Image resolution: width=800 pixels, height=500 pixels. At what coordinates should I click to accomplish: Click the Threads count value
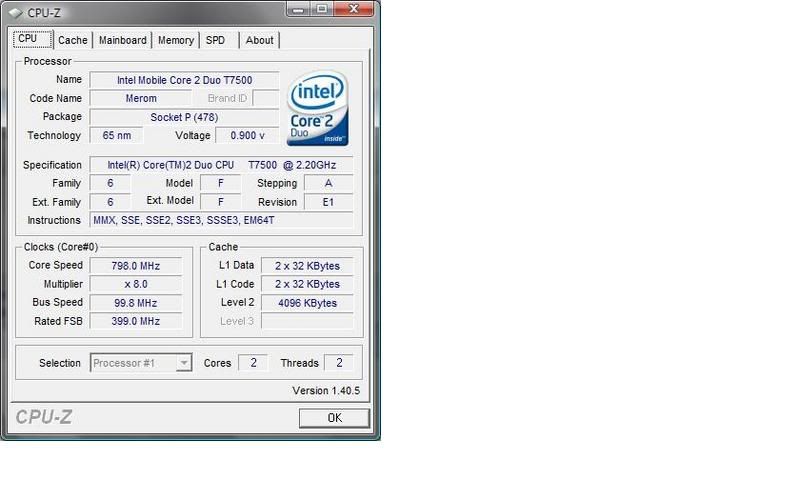coord(339,363)
